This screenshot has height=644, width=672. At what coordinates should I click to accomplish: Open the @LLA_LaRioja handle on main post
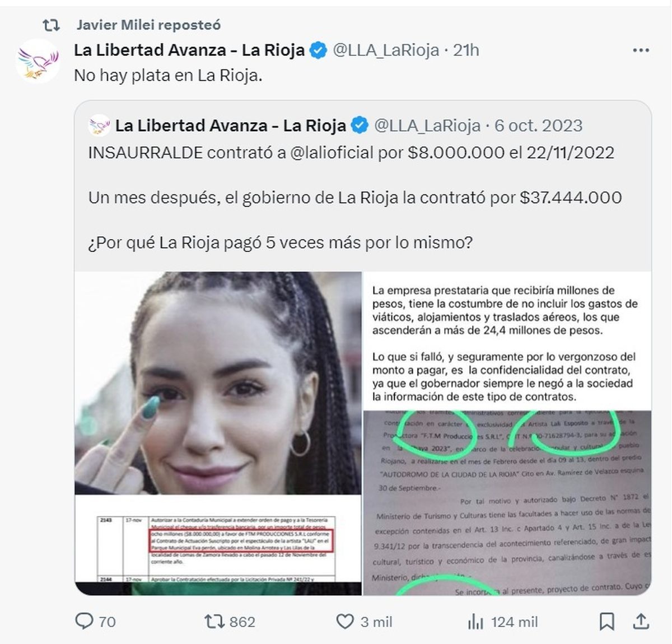pos(386,50)
